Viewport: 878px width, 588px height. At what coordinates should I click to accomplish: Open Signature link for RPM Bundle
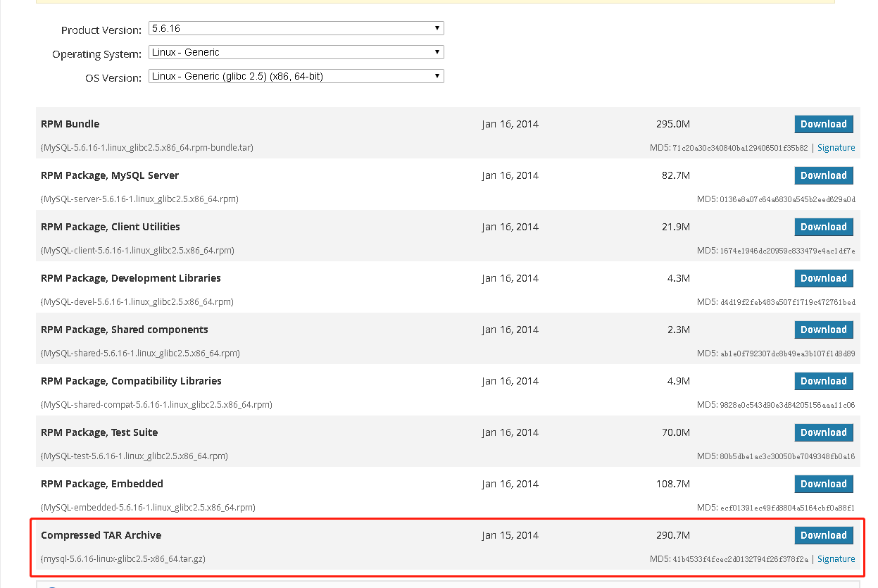[x=836, y=148]
